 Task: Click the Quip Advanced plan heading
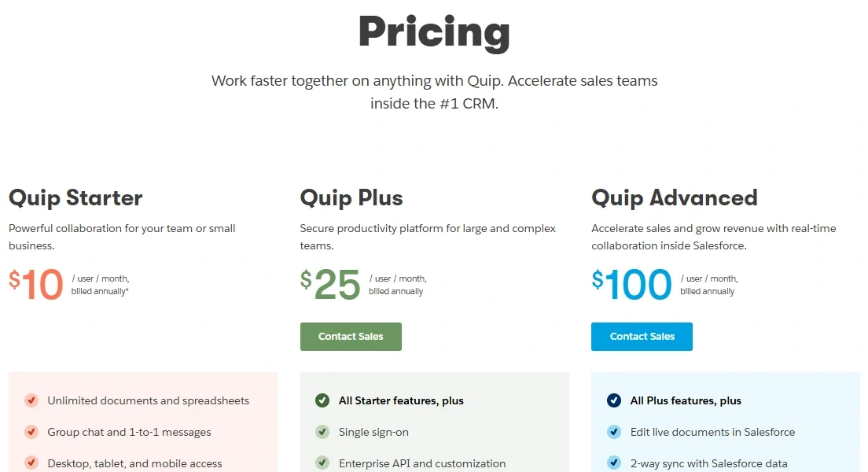click(675, 197)
